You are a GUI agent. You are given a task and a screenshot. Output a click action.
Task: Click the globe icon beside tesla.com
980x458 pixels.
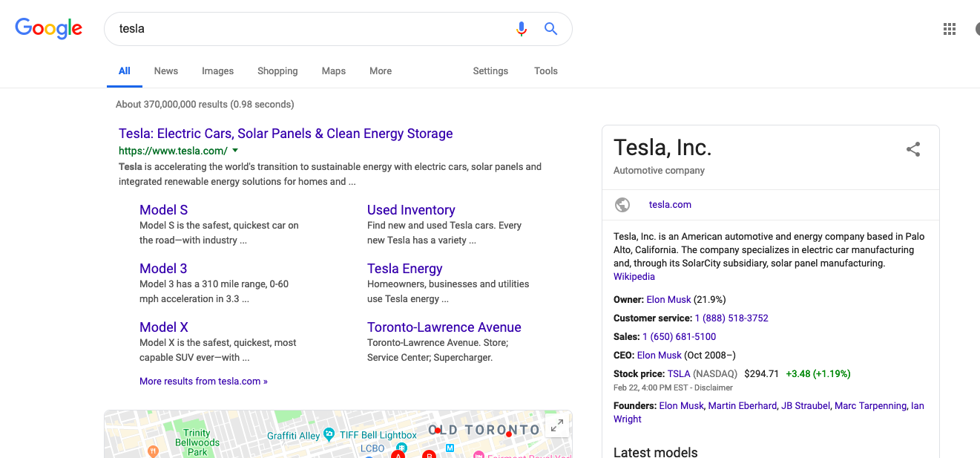[x=622, y=205]
